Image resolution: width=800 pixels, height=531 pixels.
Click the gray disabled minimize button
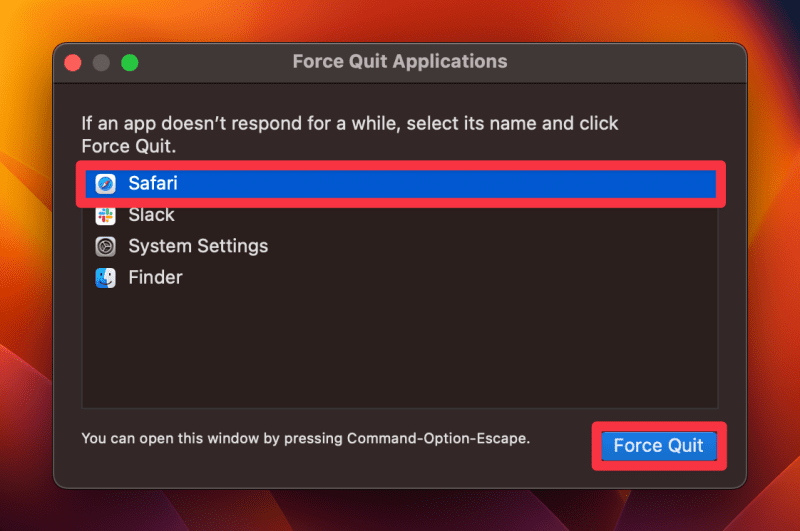[x=101, y=62]
